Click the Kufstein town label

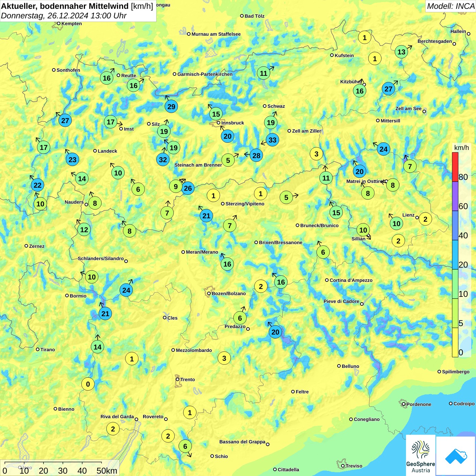pos(344,55)
